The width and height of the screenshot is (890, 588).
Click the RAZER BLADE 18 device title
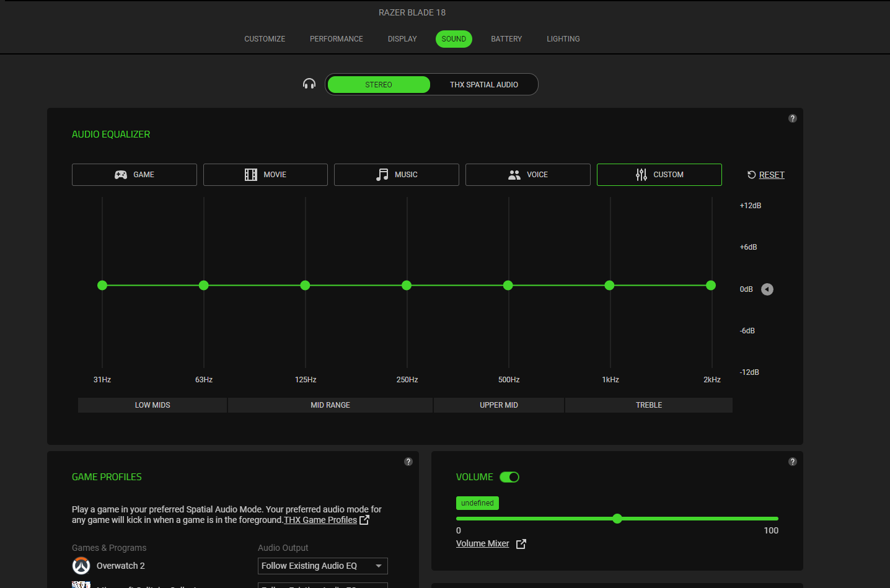click(412, 12)
